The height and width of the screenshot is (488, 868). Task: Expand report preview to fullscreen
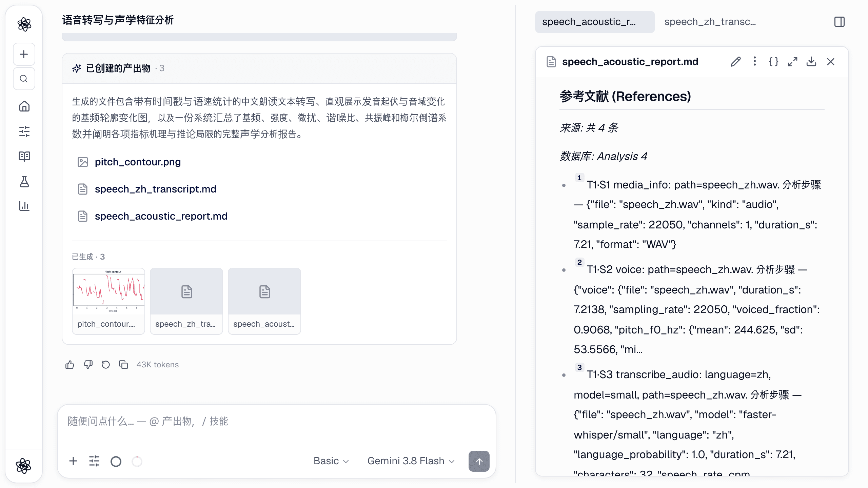(x=792, y=62)
